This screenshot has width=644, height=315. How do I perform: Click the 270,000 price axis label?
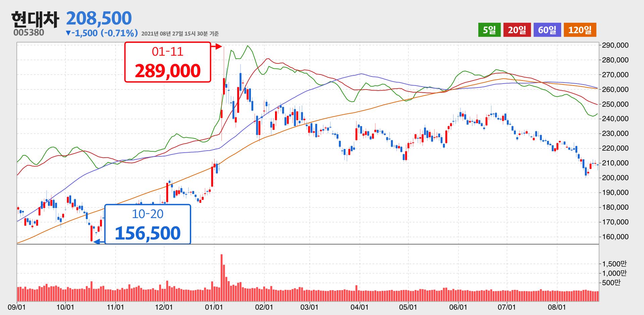pos(615,75)
